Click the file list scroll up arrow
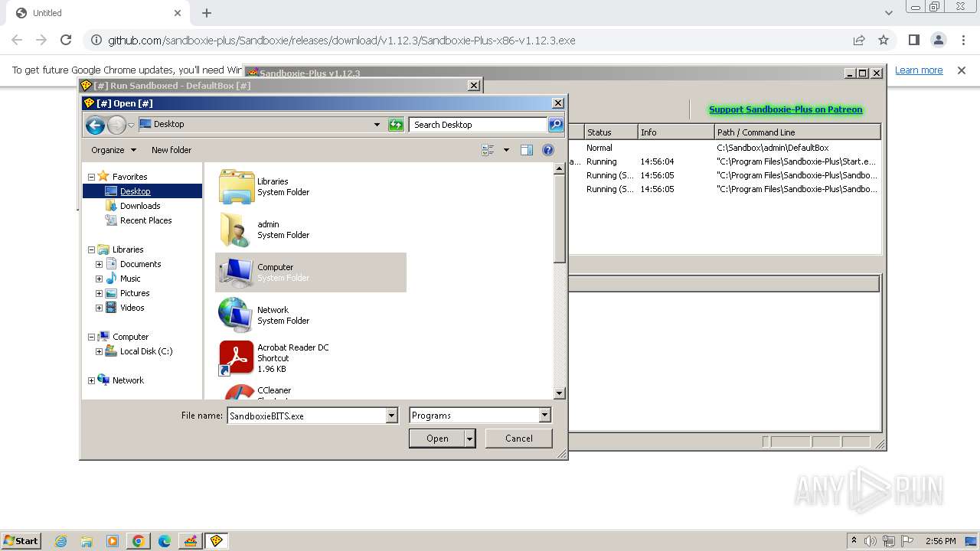Viewport: 980px width, 551px height. tap(559, 168)
